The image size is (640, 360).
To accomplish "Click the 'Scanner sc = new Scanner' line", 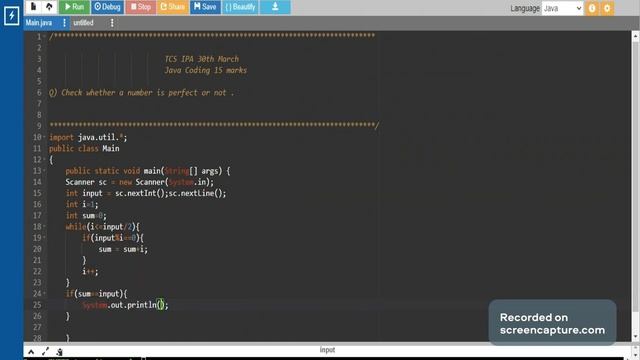I will [140, 182].
